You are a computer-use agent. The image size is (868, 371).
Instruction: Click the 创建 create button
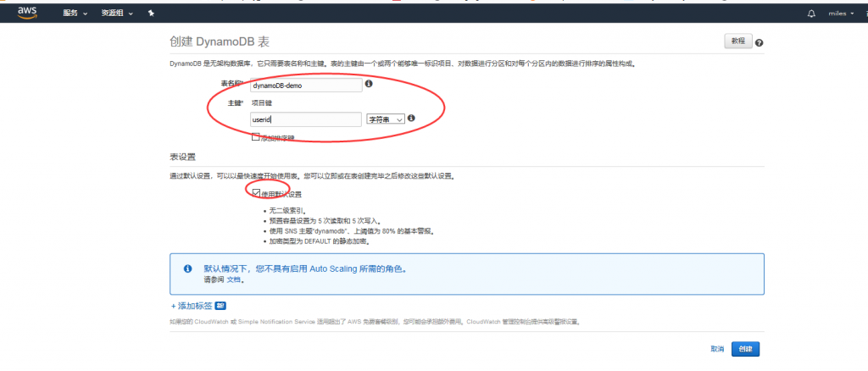[x=745, y=349]
